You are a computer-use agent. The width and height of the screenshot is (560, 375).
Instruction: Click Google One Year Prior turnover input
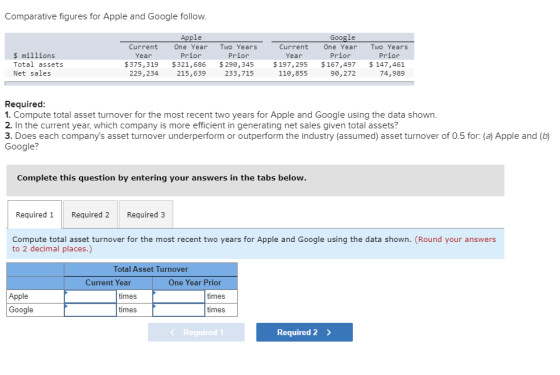[179, 310]
